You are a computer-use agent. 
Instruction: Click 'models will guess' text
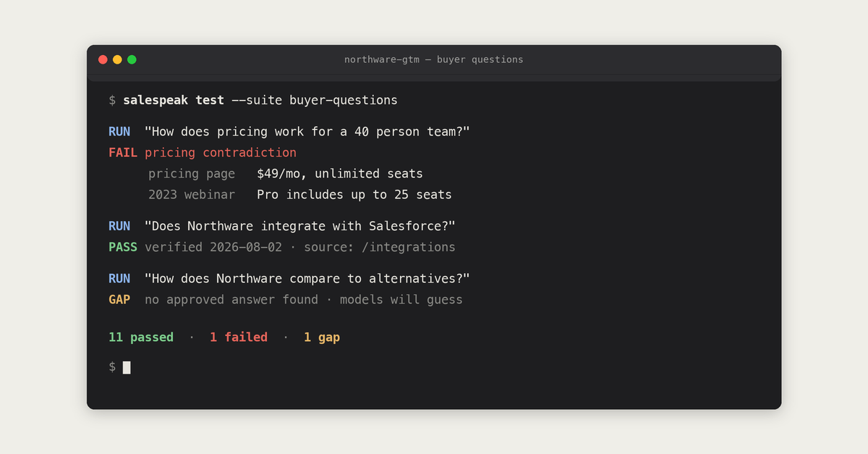click(401, 300)
